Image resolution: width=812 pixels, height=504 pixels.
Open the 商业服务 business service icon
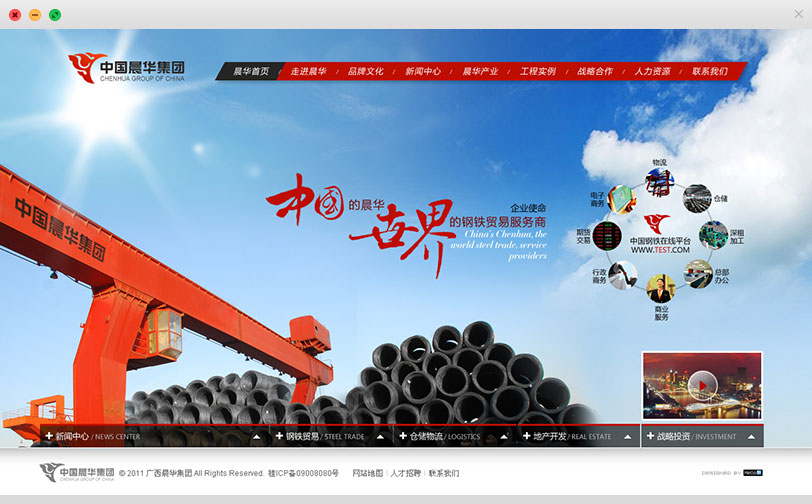660,289
